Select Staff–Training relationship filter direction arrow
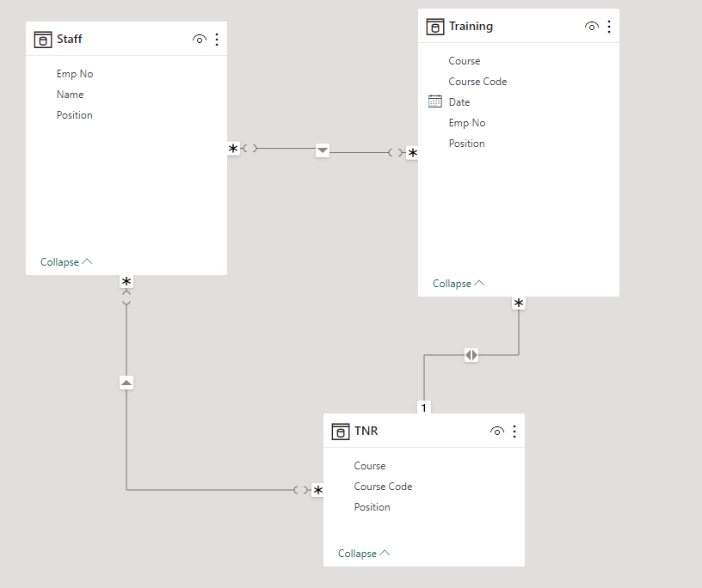Viewport: 702px width, 588px height. tap(323, 150)
